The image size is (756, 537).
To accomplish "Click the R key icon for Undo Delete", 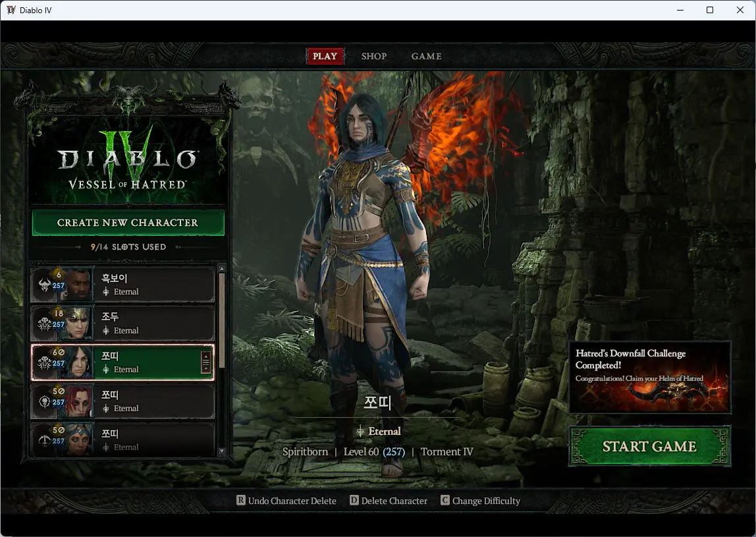I will 241,500.
